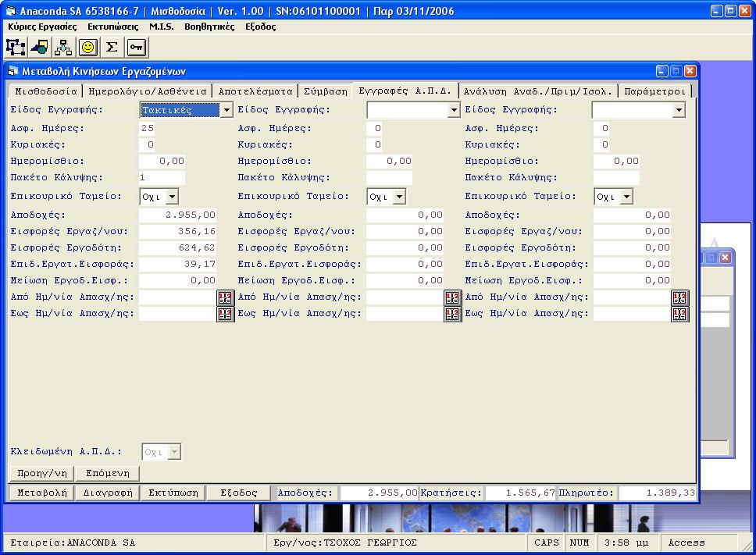The width and height of the screenshot is (756, 555).
Task: Open calendar for second column Από Ημ/νία
Action: (x=452, y=297)
